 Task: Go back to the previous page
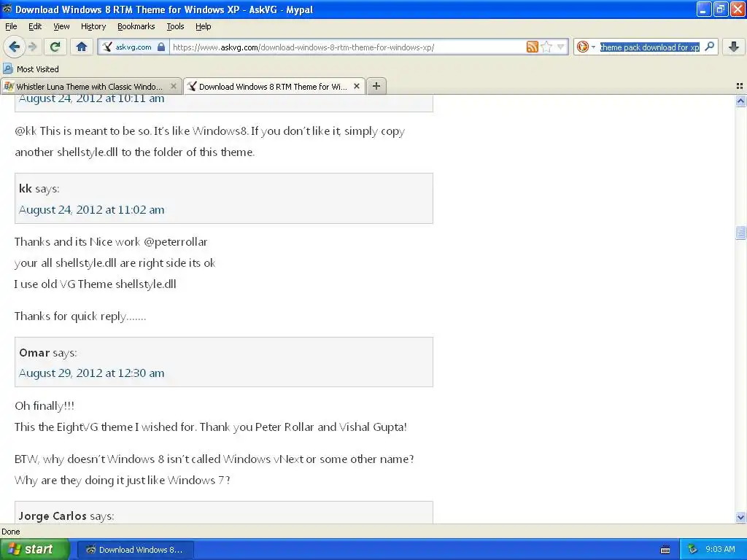(14, 47)
